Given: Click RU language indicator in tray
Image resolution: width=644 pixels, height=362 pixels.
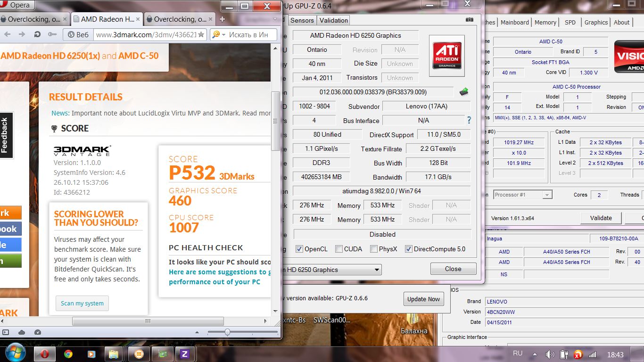Looking at the screenshot, I should pos(518,354).
